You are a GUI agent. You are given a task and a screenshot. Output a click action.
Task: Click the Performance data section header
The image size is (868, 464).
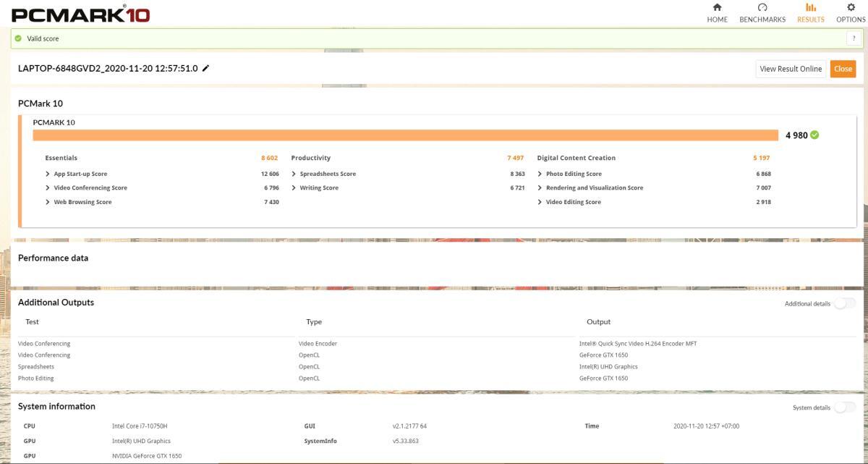54,258
